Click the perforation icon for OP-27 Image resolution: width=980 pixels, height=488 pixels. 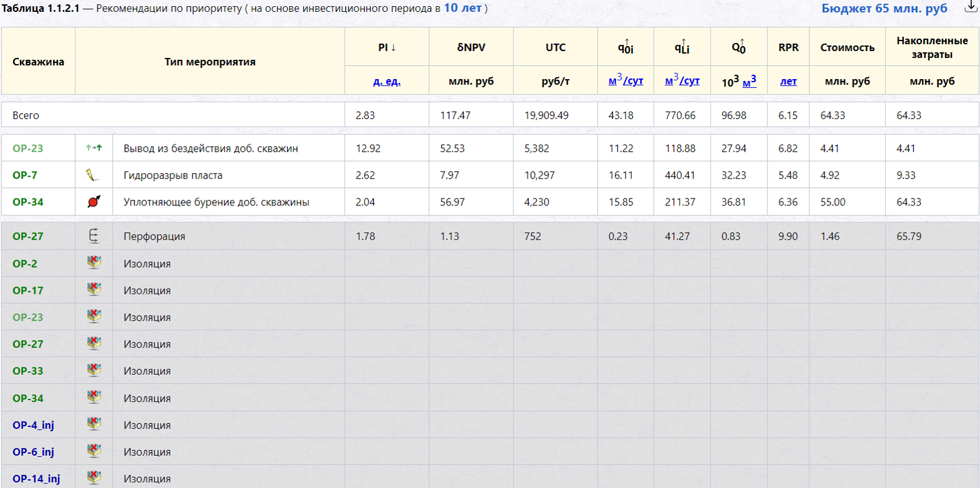(93, 236)
